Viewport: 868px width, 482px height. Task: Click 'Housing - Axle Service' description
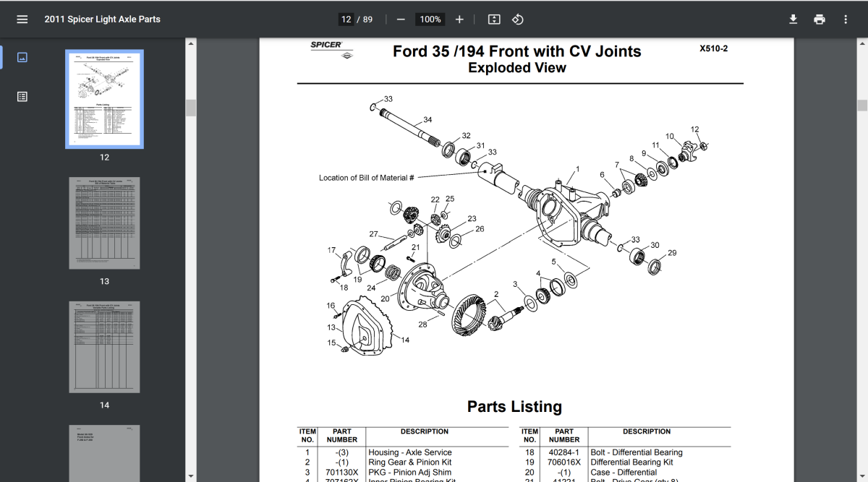point(409,452)
